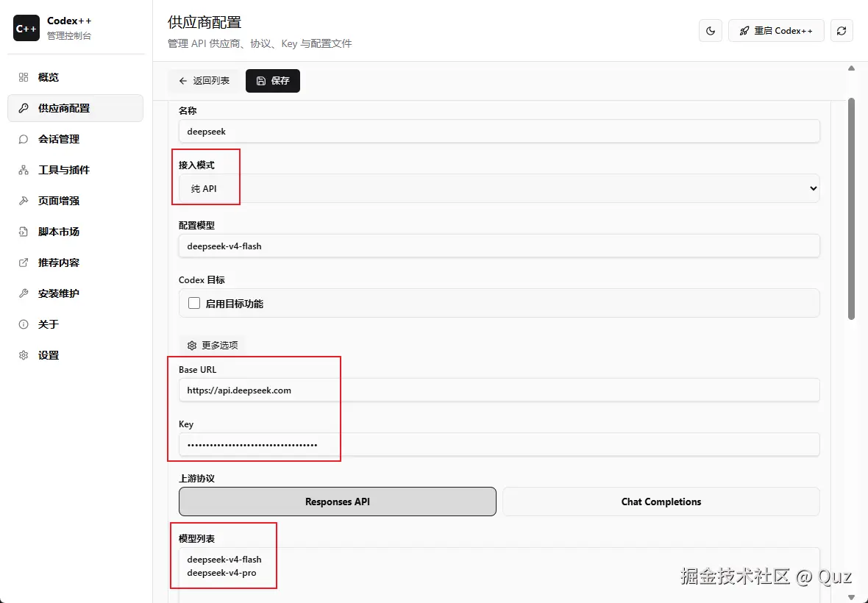This screenshot has height=603, width=868.
Task: Select Chat Completions upstream protocol
Action: (661, 502)
